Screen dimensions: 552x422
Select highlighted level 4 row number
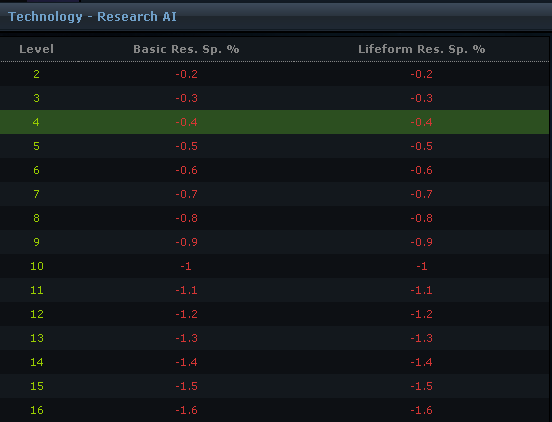coord(36,122)
